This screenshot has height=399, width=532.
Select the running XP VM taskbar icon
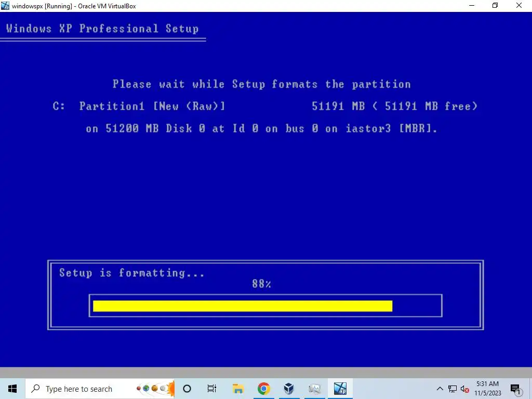[340, 389]
